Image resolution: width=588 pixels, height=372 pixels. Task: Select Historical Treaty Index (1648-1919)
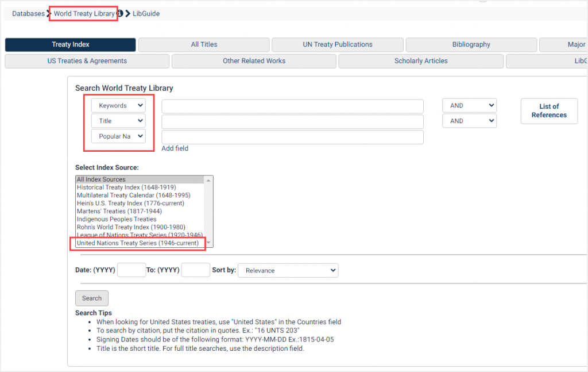[x=140, y=187]
